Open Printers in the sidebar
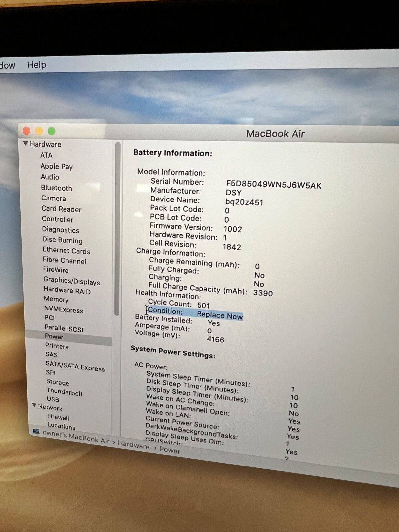 57,346
